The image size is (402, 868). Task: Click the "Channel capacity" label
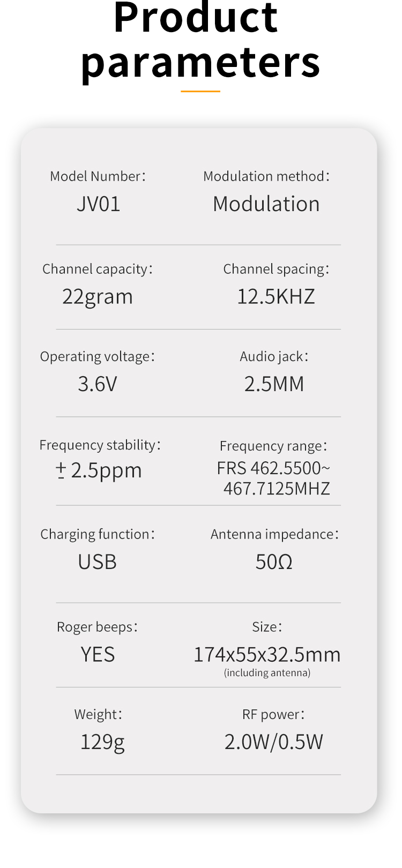coord(97,269)
